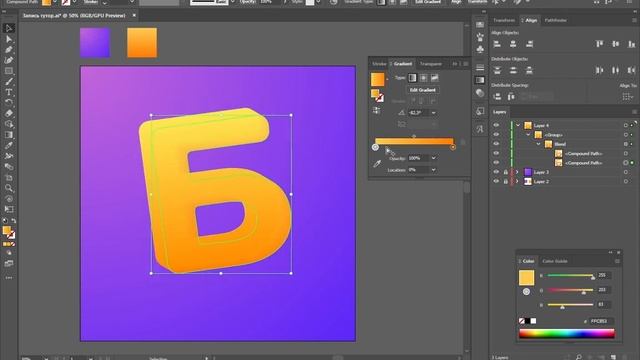This screenshot has height=360, width=640.
Task: Expand Layer 3 contents
Action: (518, 172)
